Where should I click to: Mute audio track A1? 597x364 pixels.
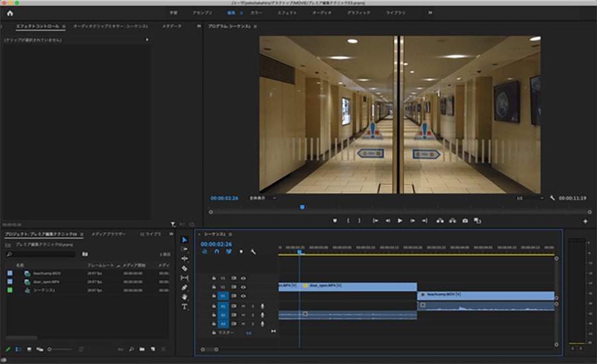click(243, 306)
